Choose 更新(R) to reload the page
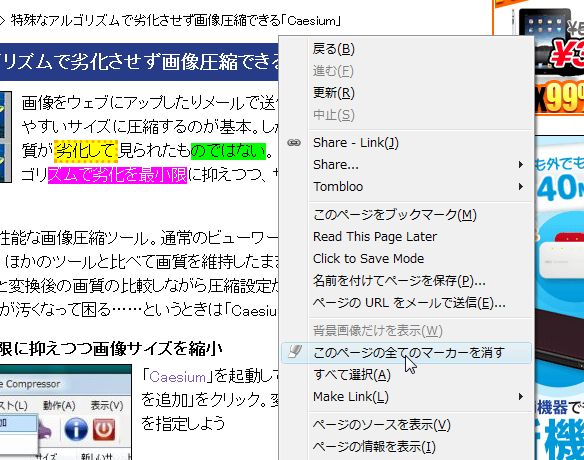The image size is (584, 460). click(333, 93)
